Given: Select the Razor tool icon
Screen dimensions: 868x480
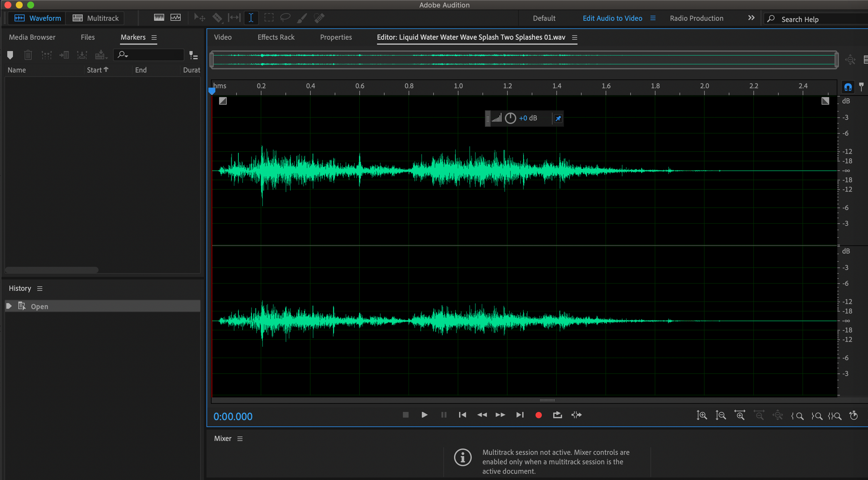Looking at the screenshot, I should coord(217,18).
